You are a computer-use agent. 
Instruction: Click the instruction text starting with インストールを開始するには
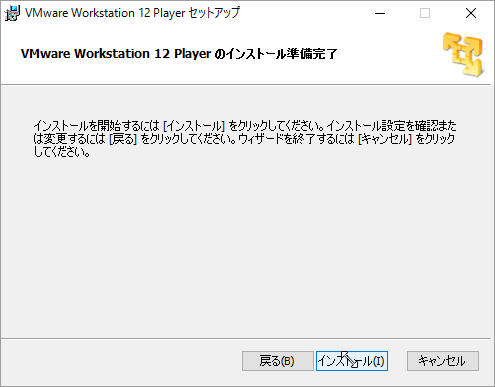(245, 139)
